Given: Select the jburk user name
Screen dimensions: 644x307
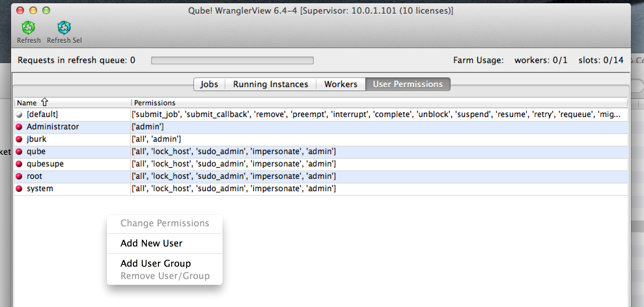Looking at the screenshot, I should (x=36, y=139).
